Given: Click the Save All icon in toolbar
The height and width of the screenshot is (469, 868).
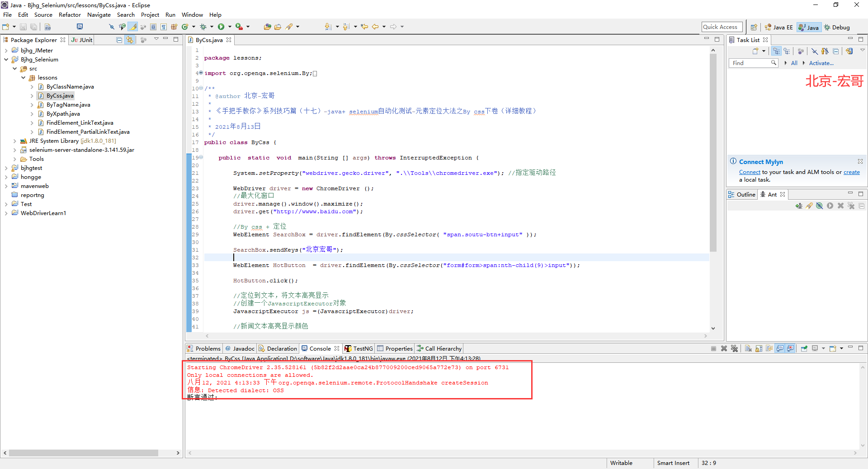Looking at the screenshot, I should [33, 27].
